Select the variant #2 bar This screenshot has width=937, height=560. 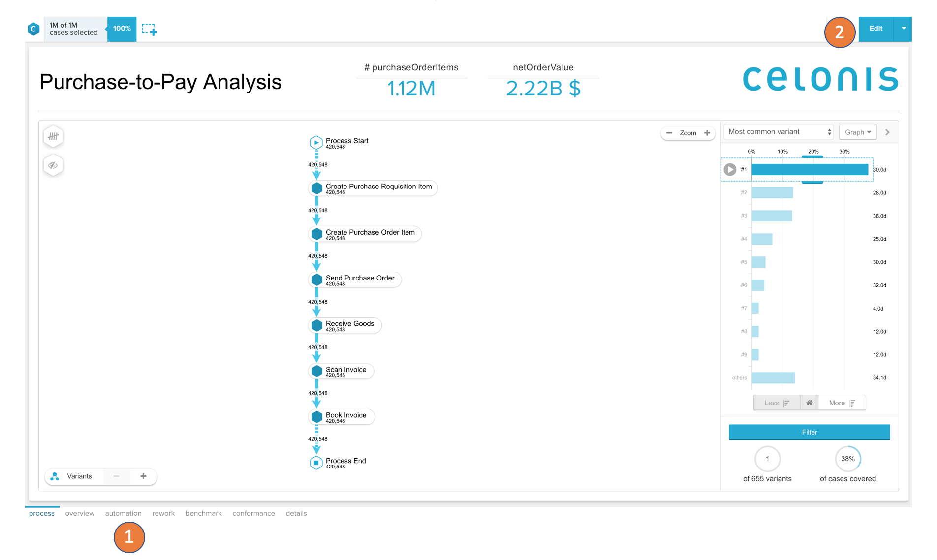[x=772, y=193]
